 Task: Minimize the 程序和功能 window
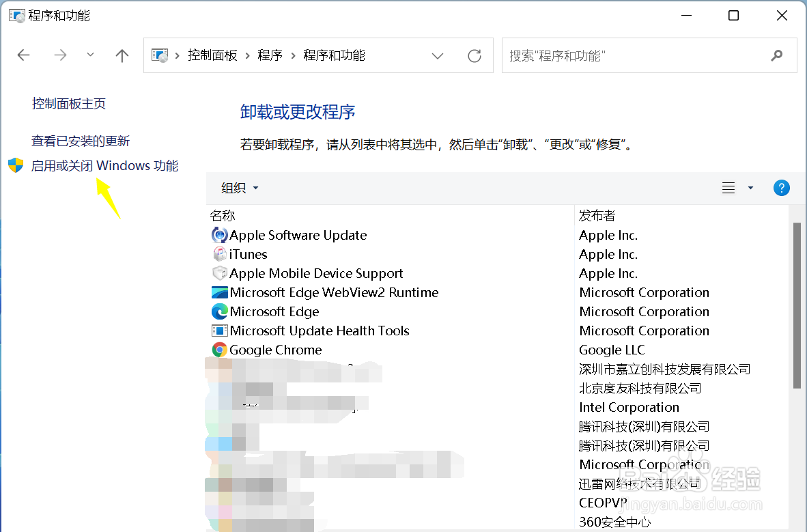(686, 16)
